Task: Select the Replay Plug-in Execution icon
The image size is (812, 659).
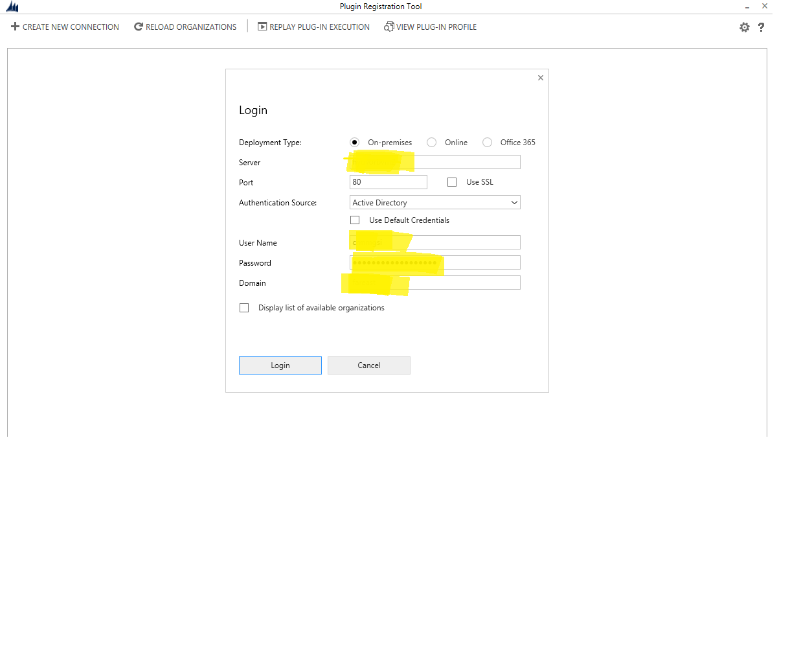Action: (x=262, y=27)
